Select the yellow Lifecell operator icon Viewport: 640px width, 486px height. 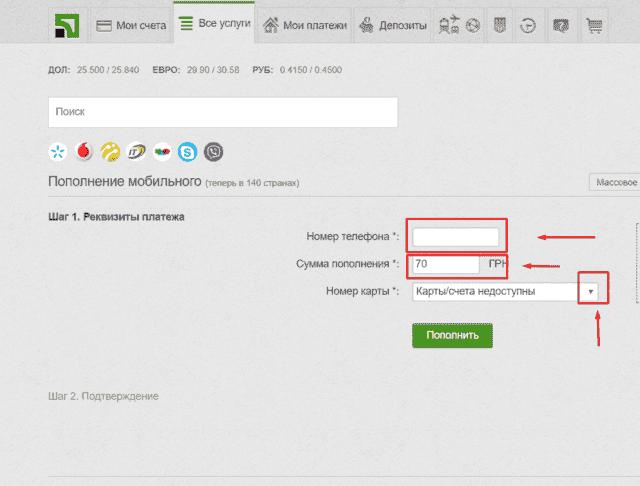pyautogui.click(x=109, y=152)
